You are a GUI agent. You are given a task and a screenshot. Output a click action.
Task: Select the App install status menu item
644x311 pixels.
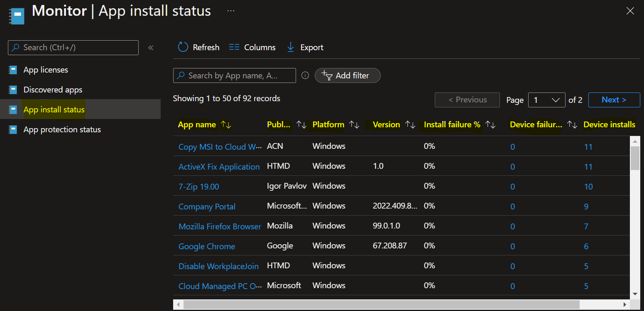[x=80, y=109]
